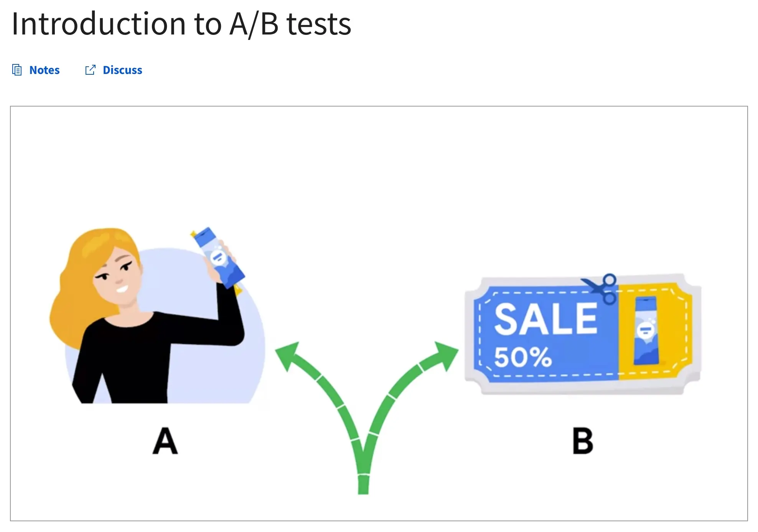758x532 pixels.
Task: Select the letter A label
Action: (165, 441)
